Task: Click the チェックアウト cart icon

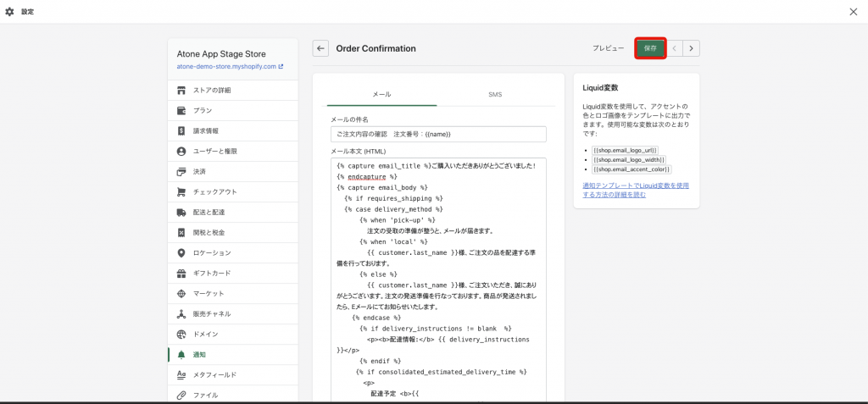Action: coord(181,192)
